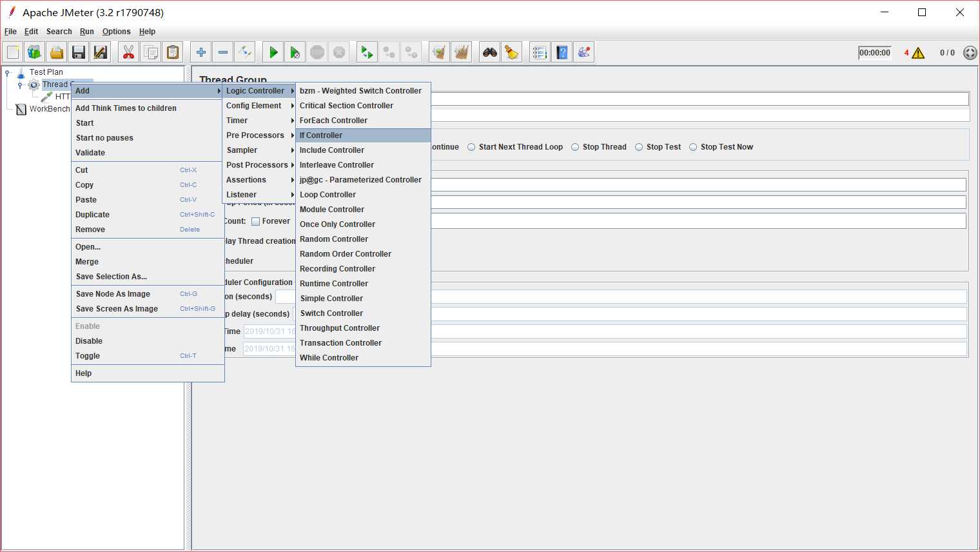The width and height of the screenshot is (980, 552).
Task: Expand the Config Element submenu
Action: (259, 106)
